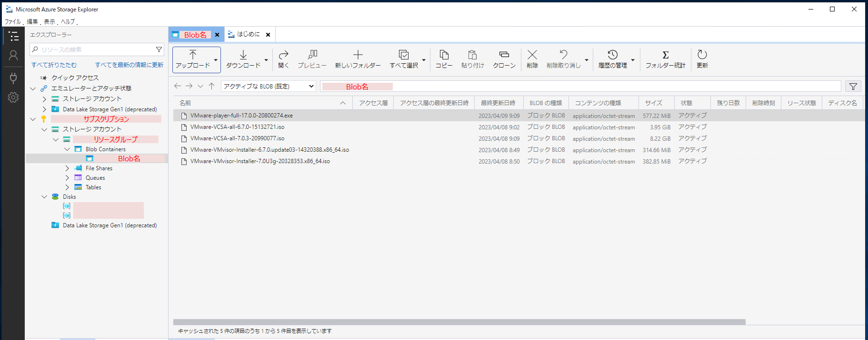
Task: Close the Blob名 tab
Action: [217, 35]
